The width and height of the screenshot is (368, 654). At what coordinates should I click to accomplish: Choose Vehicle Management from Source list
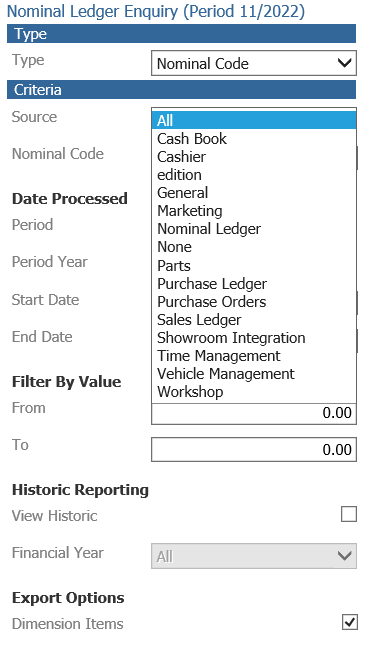tap(254, 374)
